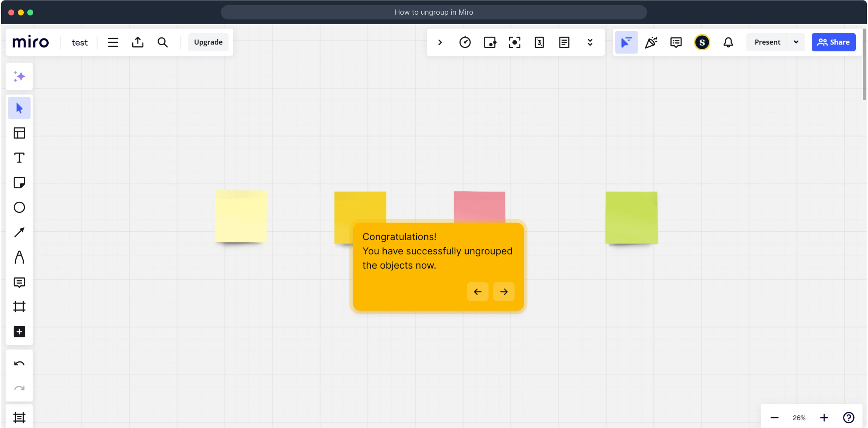Viewport: 868px width, 428px height.
Task: Choose the Sticky note tool
Action: pyautogui.click(x=19, y=183)
